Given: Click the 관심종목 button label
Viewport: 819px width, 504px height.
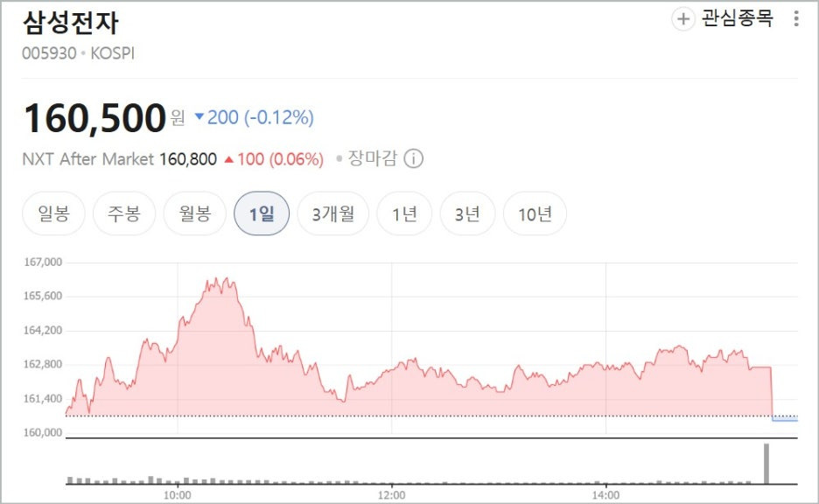Looking at the screenshot, I should (x=735, y=18).
